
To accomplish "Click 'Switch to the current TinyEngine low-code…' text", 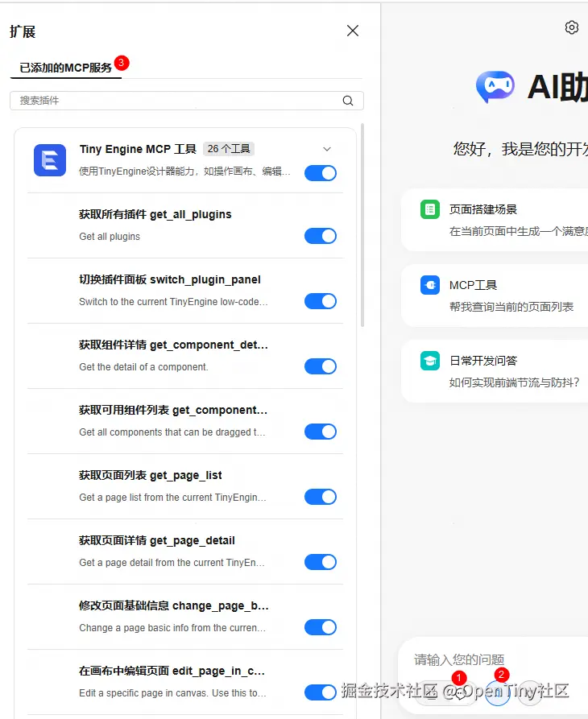I will [173, 302].
